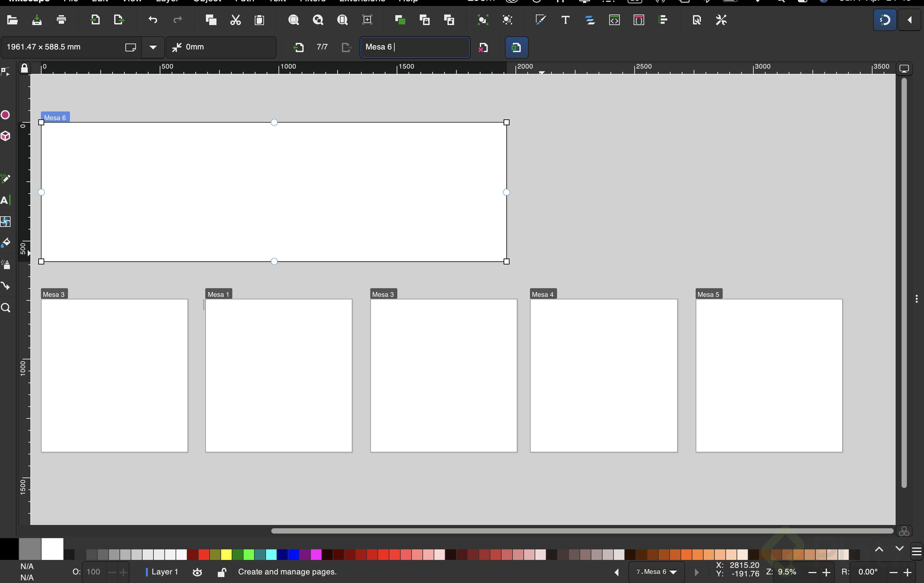Viewport: 924px width, 583px height.
Task: Select the Zoom magnifier tool
Action: [6, 308]
